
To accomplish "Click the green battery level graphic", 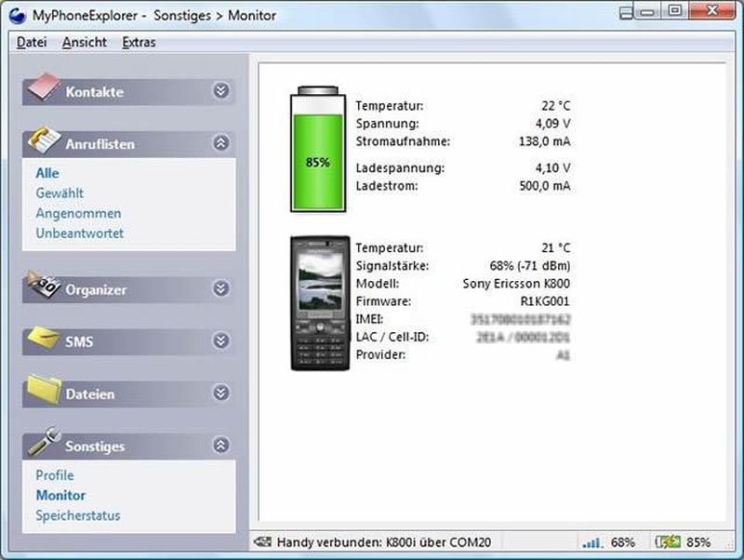I will [x=317, y=149].
